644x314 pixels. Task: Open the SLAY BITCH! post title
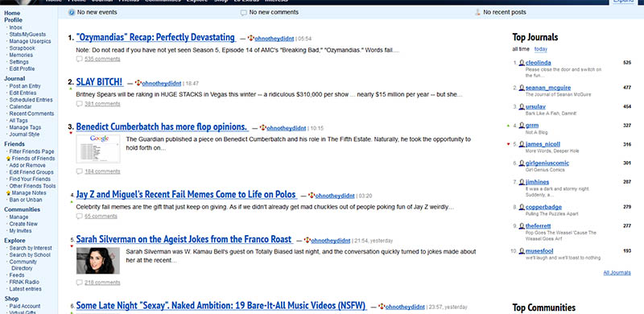[x=99, y=82]
